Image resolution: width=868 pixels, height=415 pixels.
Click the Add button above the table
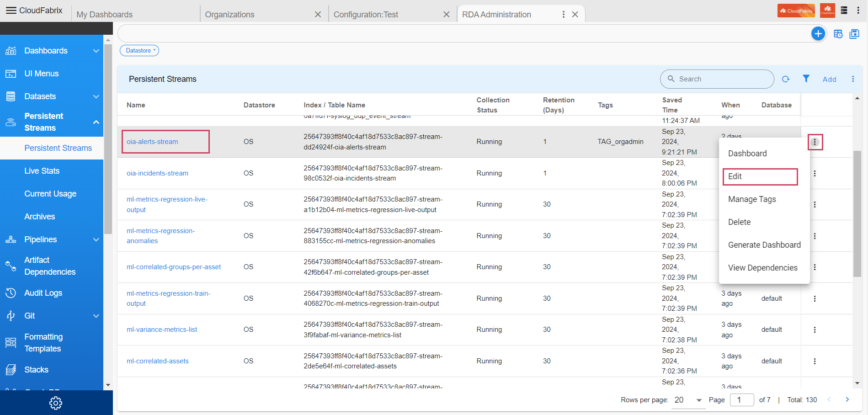[830, 79]
